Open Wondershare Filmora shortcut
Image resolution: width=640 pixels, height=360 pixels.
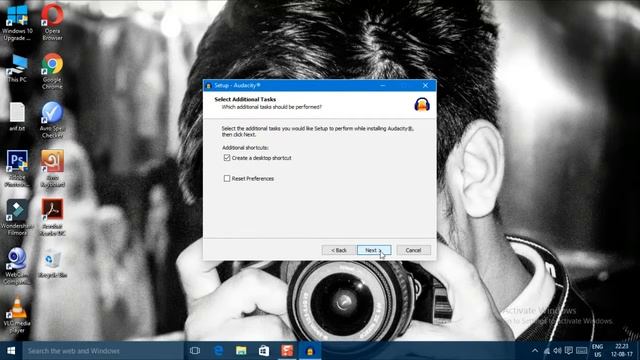coord(17,218)
